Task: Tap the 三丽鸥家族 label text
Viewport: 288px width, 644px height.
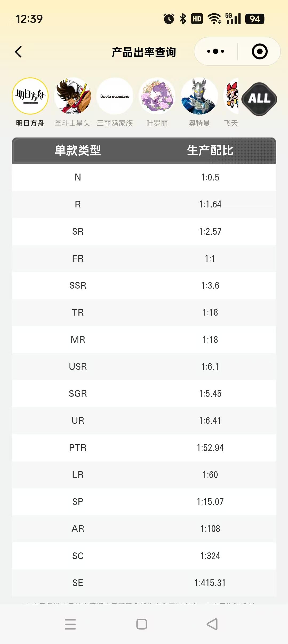Action: (x=115, y=123)
